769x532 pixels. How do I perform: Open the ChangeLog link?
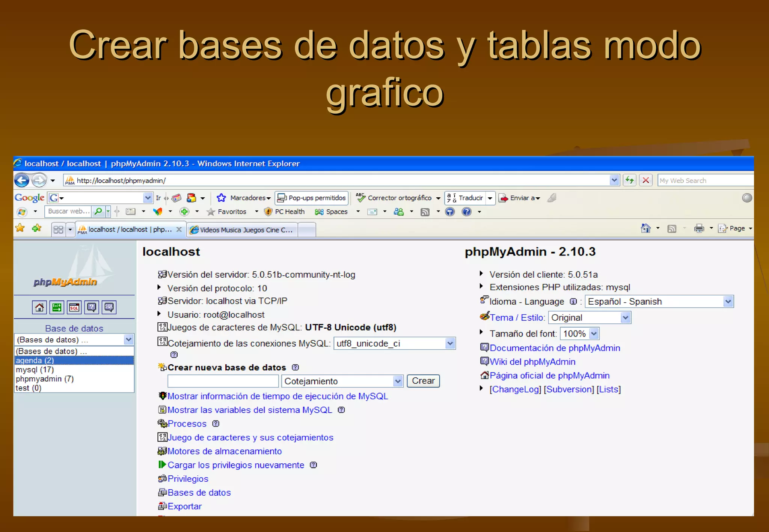click(515, 389)
